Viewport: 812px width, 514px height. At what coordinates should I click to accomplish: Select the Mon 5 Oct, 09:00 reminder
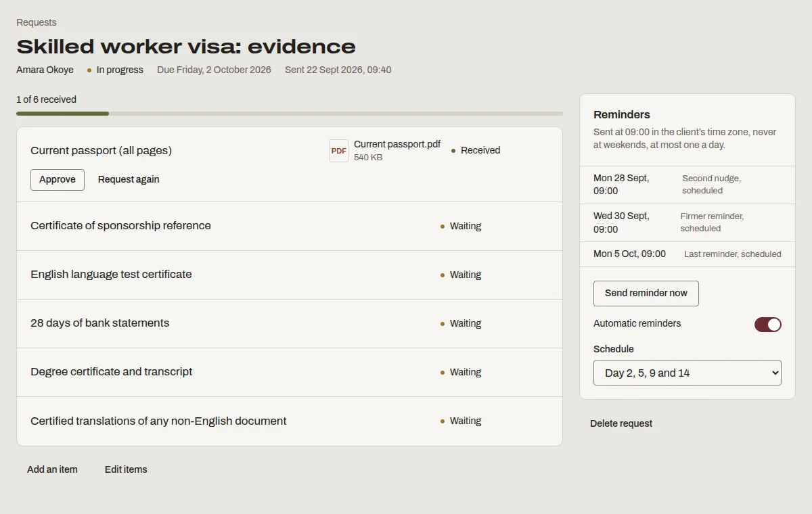tap(687, 254)
